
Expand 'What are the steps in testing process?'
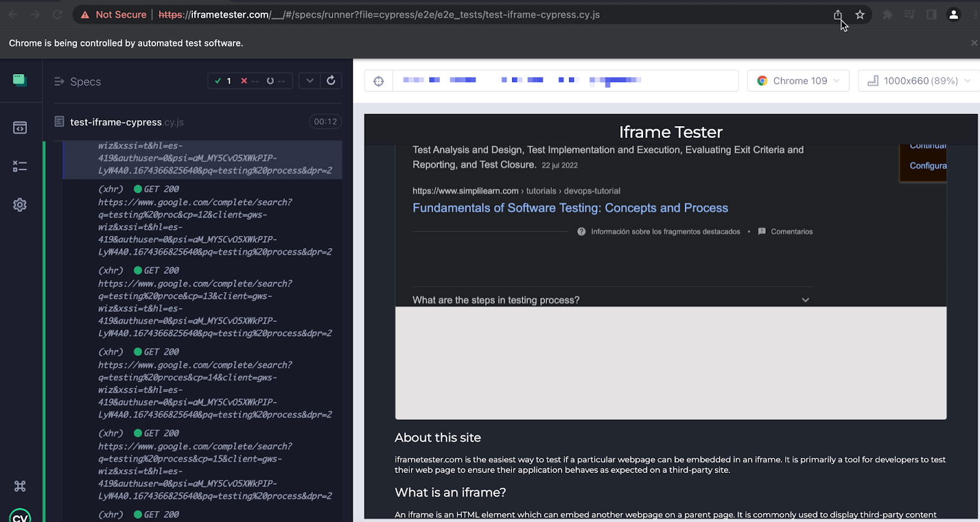[612, 300]
